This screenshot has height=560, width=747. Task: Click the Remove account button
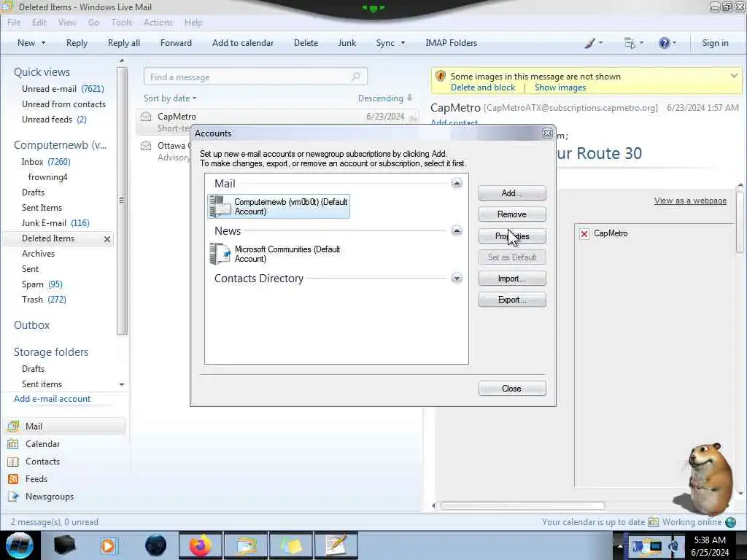(x=512, y=214)
